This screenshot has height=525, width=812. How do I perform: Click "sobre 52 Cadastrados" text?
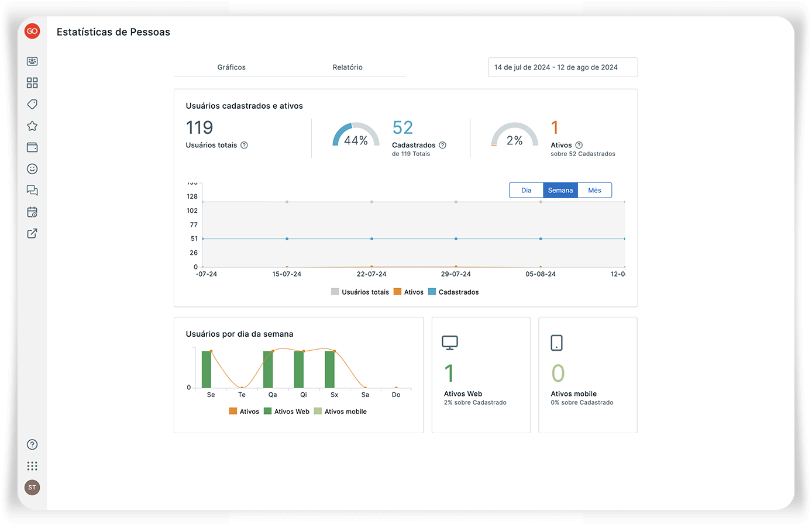pyautogui.click(x=583, y=154)
